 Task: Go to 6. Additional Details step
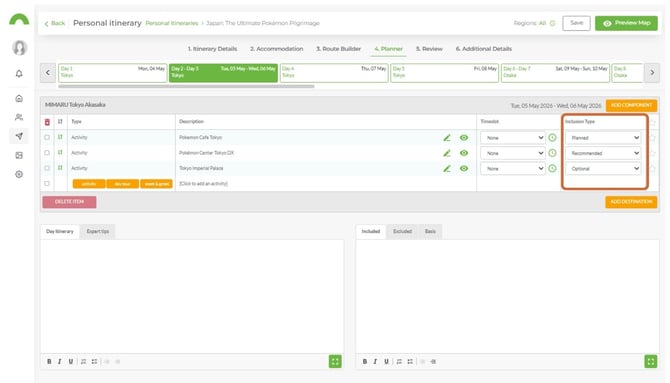tap(483, 49)
